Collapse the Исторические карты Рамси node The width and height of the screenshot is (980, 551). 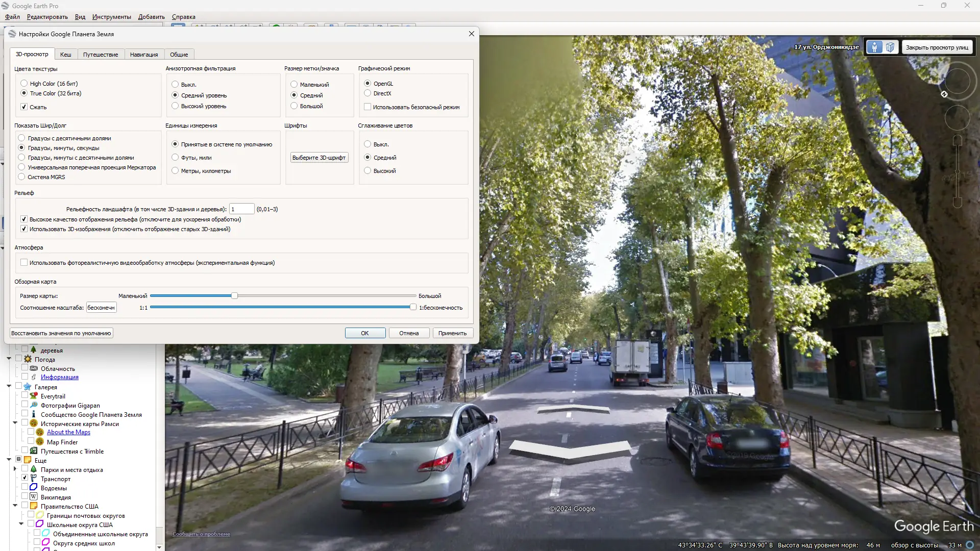pos(15,423)
